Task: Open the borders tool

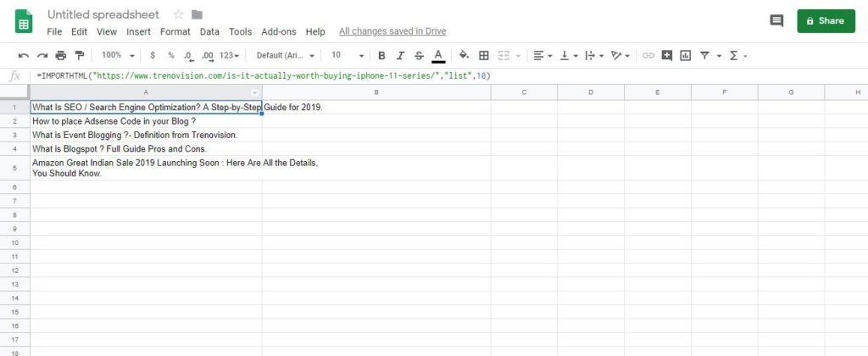Action: (484, 55)
